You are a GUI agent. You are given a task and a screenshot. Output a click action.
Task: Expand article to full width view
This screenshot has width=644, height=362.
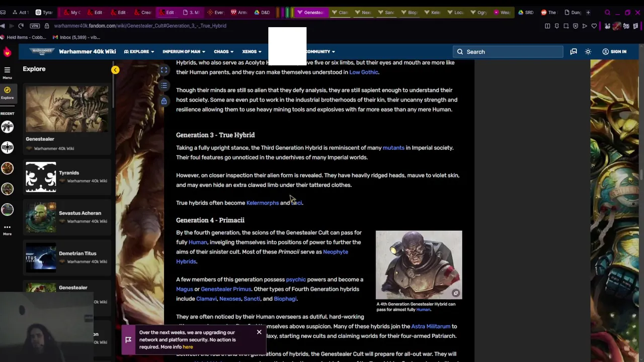[164, 70]
